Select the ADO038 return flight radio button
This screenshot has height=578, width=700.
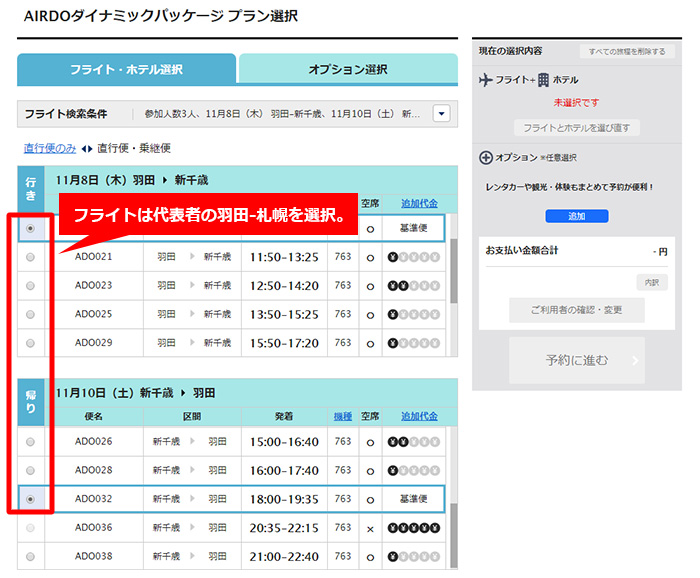point(30,557)
